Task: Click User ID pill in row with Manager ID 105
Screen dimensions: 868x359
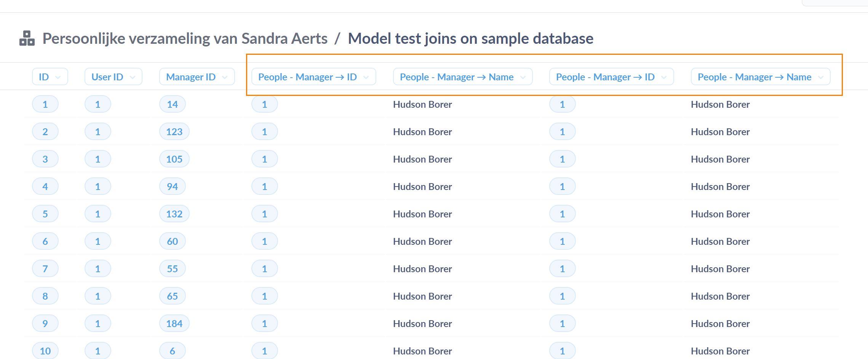Action: pyautogui.click(x=98, y=159)
